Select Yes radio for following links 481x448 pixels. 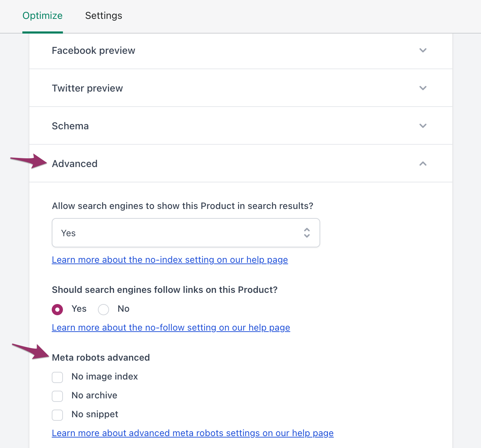coord(57,310)
